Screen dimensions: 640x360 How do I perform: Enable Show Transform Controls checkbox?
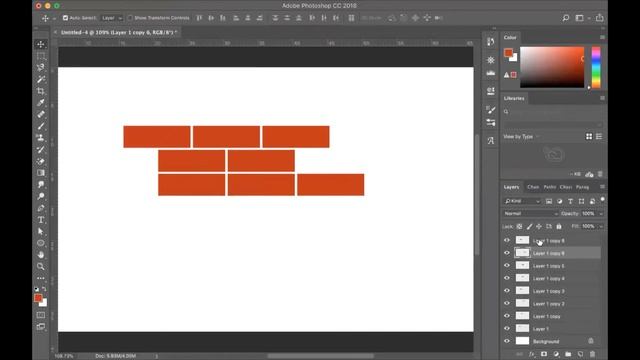[130, 18]
